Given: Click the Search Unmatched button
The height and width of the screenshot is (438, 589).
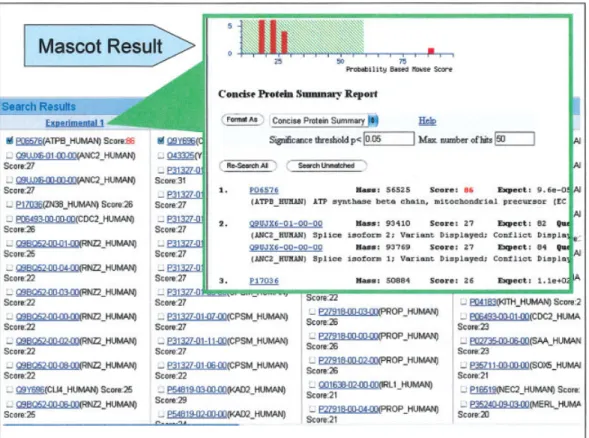Looking at the screenshot, I should pyautogui.click(x=326, y=166).
